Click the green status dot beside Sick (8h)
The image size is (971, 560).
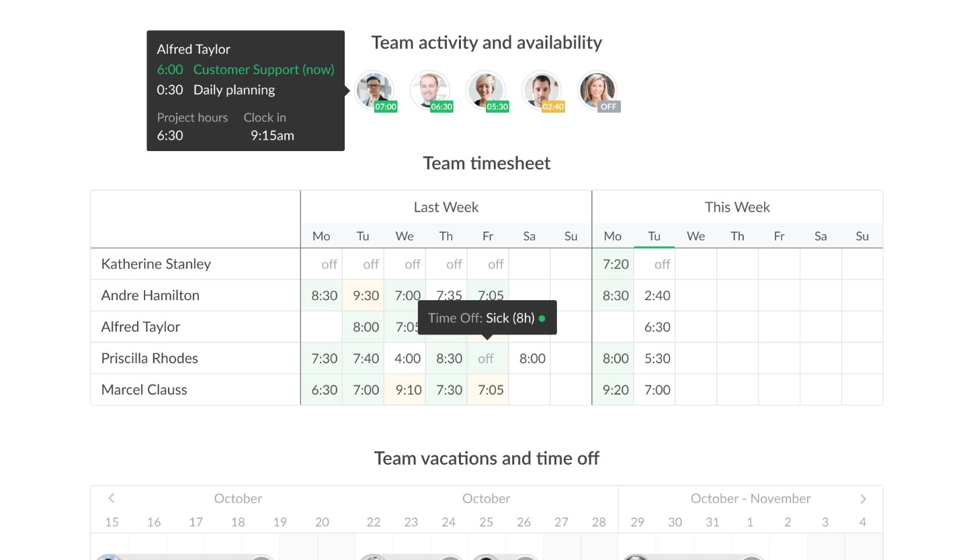click(542, 318)
